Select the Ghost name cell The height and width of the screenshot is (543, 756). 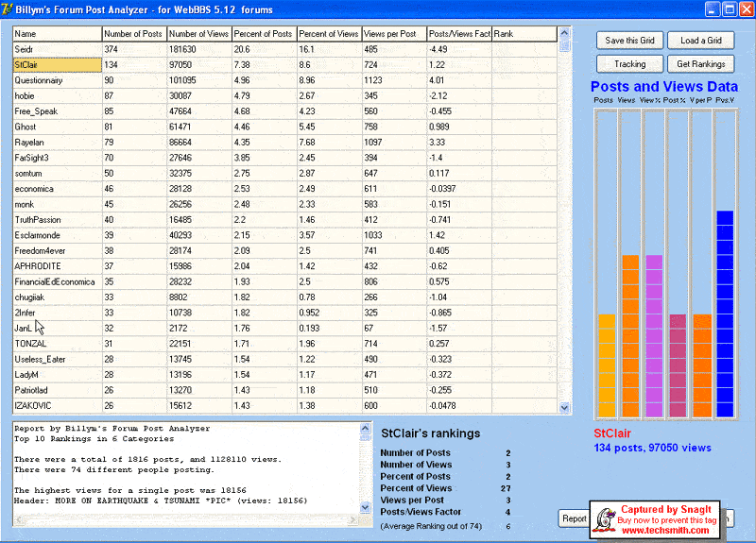coord(58,127)
